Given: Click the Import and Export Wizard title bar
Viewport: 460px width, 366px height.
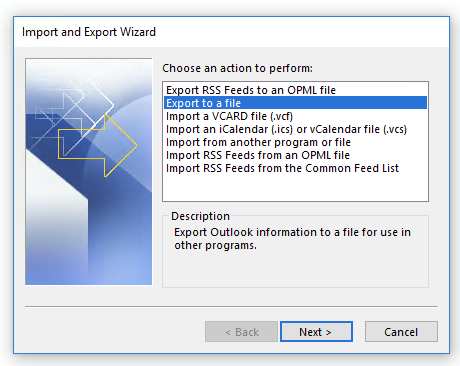Looking at the screenshot, I should click(231, 32).
